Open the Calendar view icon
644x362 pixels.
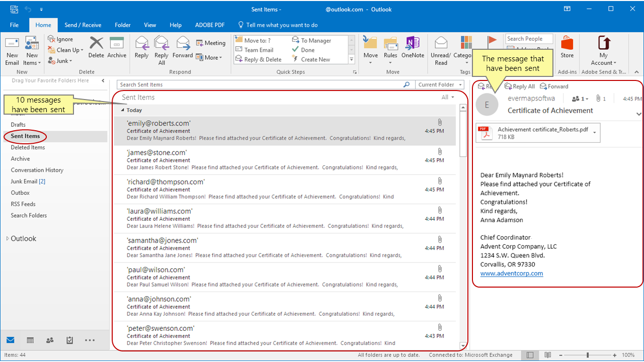click(x=30, y=340)
